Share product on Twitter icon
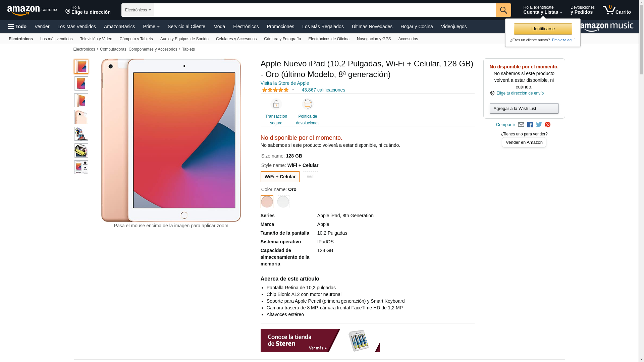Screen dimensions: 644x362 [539, 125]
